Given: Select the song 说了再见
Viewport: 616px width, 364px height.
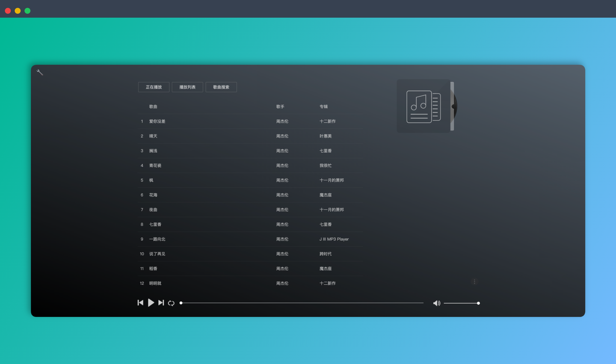Looking at the screenshot, I should coord(157,254).
